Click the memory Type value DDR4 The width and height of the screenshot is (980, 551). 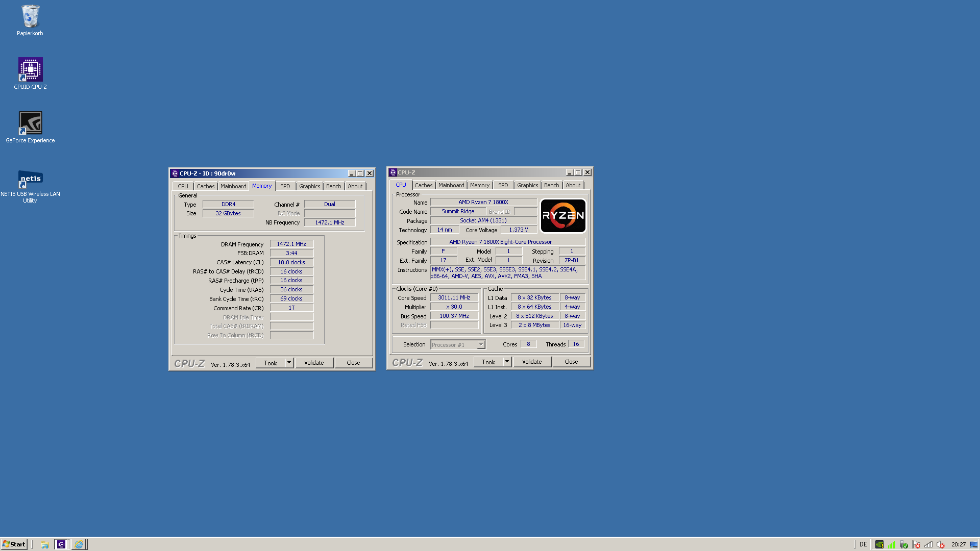coord(228,204)
